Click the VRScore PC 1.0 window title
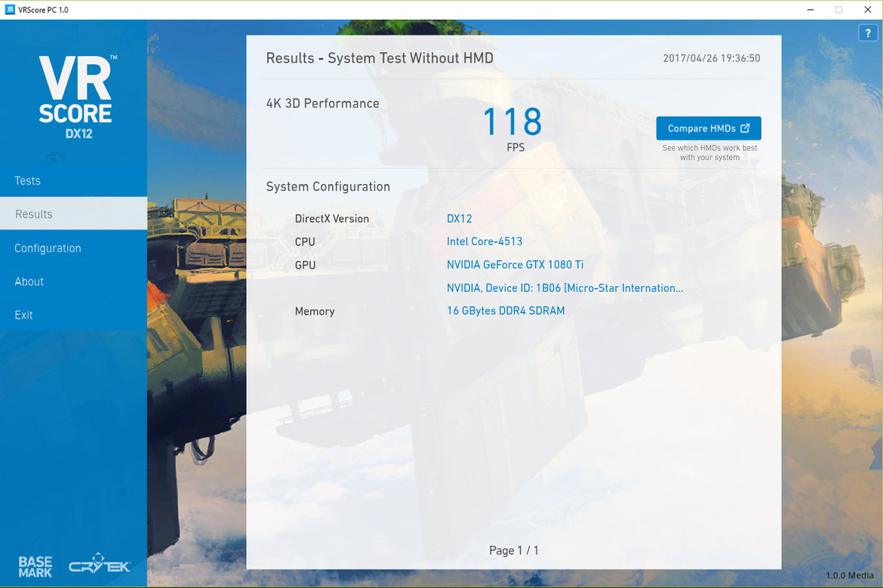 [43, 10]
